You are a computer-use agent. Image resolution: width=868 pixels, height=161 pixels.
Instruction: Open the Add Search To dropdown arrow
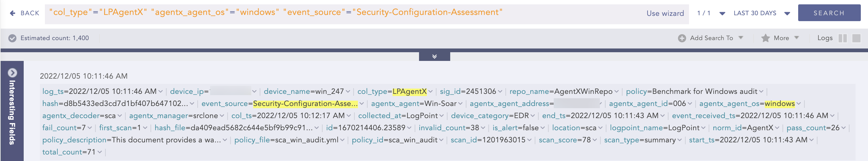tap(740, 38)
